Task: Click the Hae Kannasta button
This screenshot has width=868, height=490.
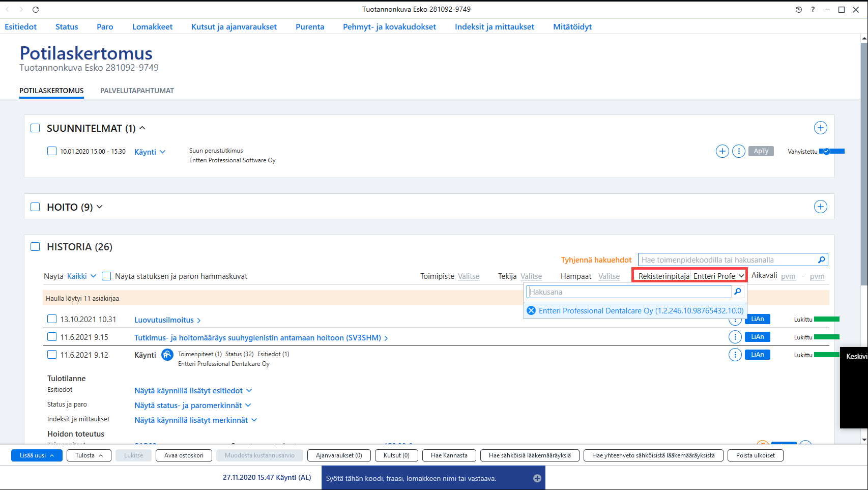Action: point(449,455)
